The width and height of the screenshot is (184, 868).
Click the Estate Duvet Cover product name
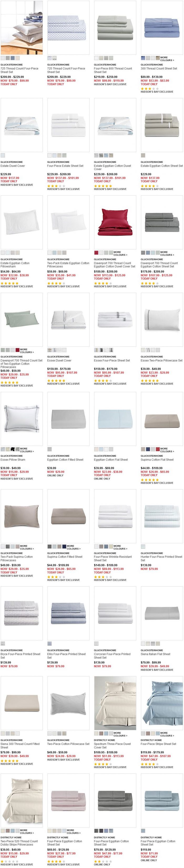tap(13, 166)
